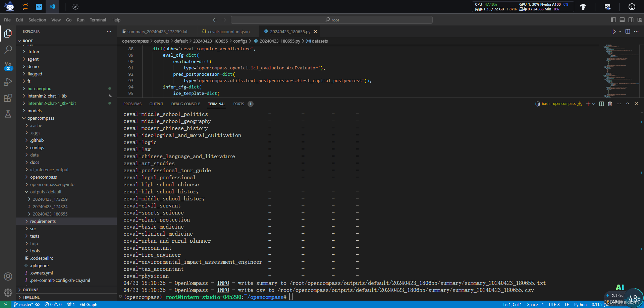Open Source Control view with 10K+ badge
The width and height of the screenshot is (644, 308).
[8, 66]
